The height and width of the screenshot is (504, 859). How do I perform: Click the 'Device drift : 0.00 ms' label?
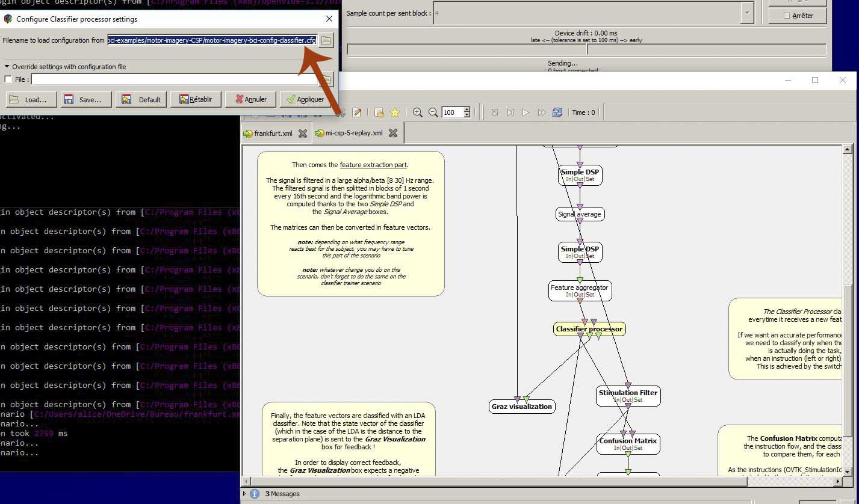pos(586,33)
